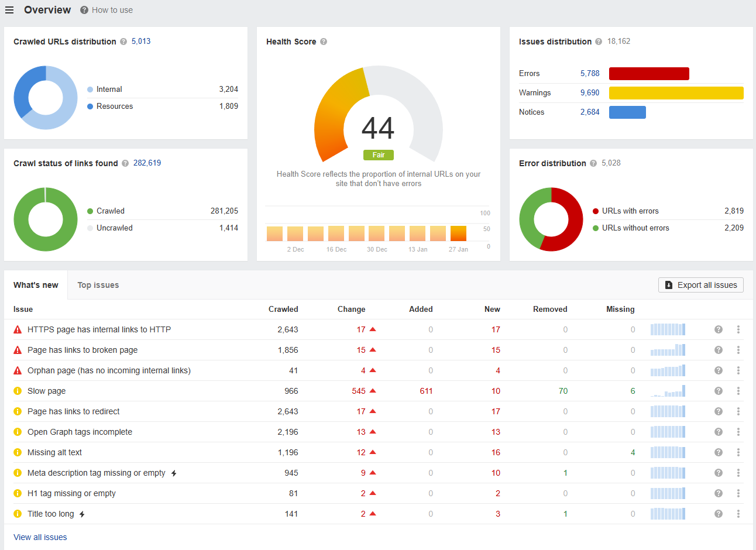Screen dimensions: 756x550
Task: Open help for HTTPS page has internal links row
Action: coord(719,329)
